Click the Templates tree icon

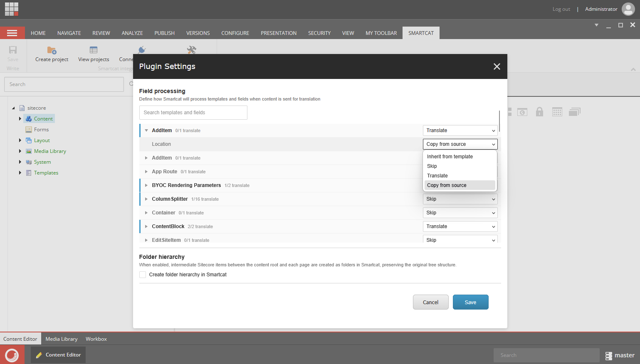click(x=29, y=173)
